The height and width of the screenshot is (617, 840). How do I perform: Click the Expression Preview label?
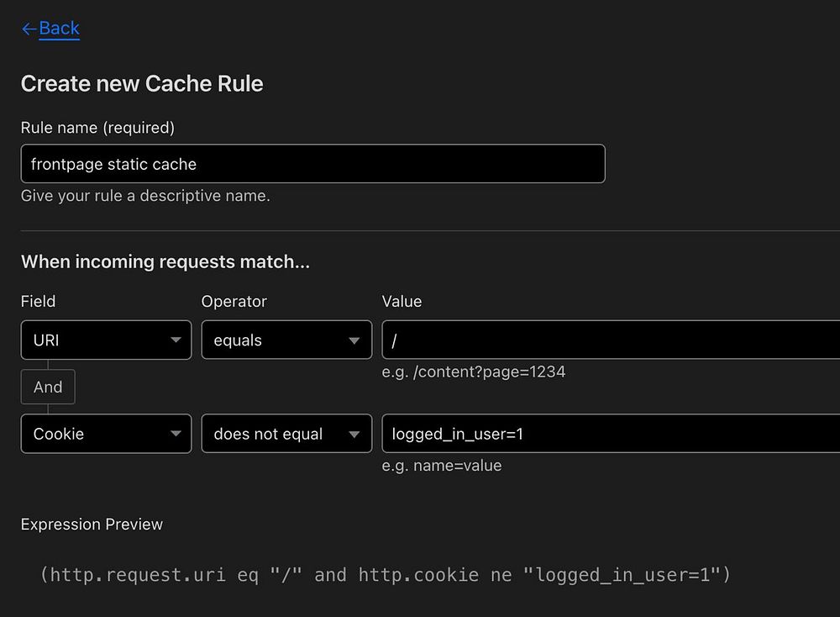tap(92, 525)
